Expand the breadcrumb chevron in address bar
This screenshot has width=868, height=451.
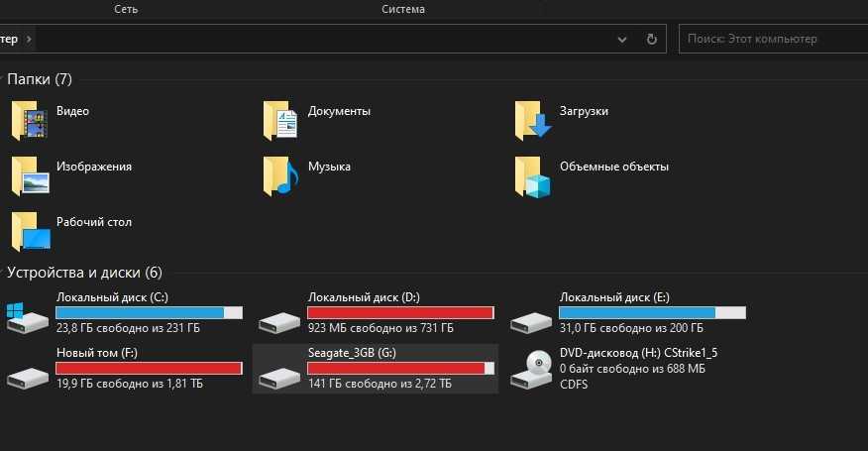click(x=29, y=40)
